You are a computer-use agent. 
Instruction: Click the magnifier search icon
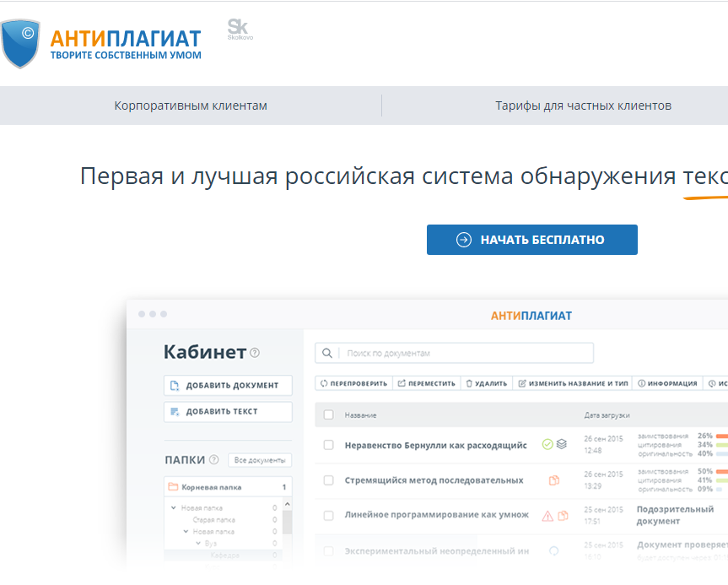coord(327,353)
